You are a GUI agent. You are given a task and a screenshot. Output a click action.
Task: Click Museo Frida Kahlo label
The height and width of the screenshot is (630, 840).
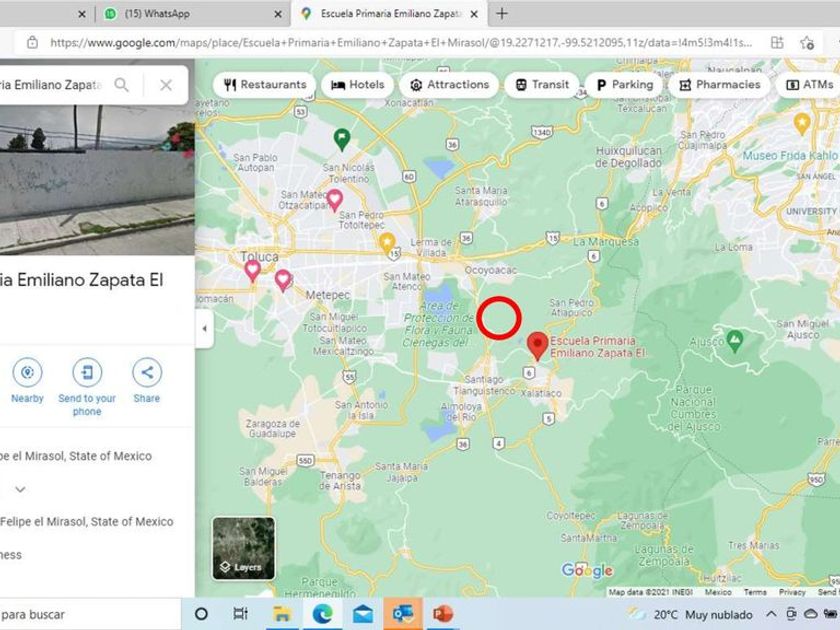point(790,155)
